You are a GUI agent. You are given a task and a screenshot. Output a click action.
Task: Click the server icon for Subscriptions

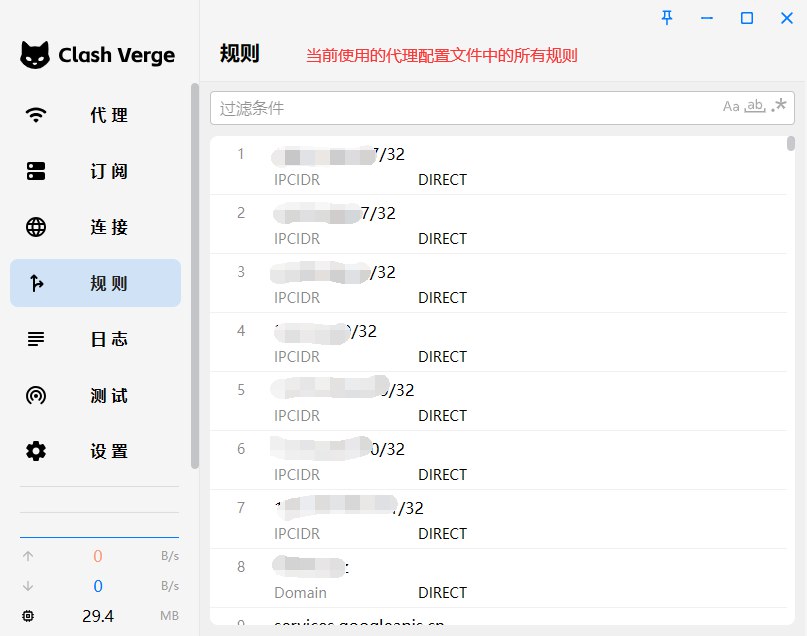tap(36, 171)
